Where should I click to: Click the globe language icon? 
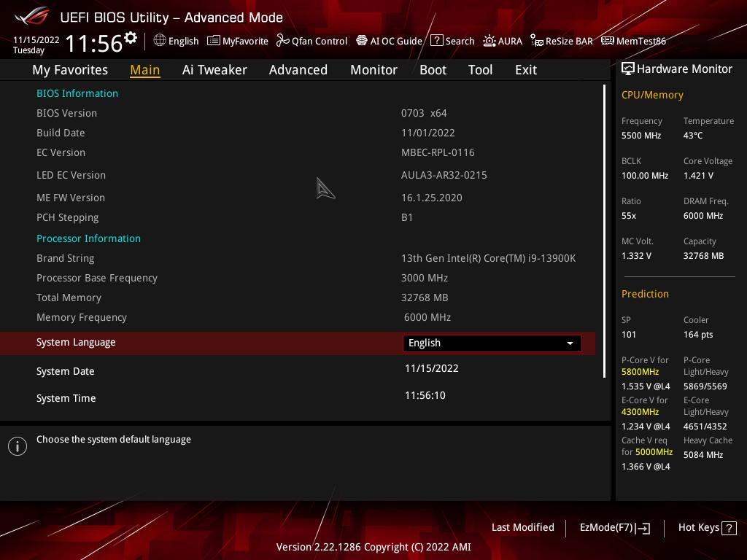160,41
